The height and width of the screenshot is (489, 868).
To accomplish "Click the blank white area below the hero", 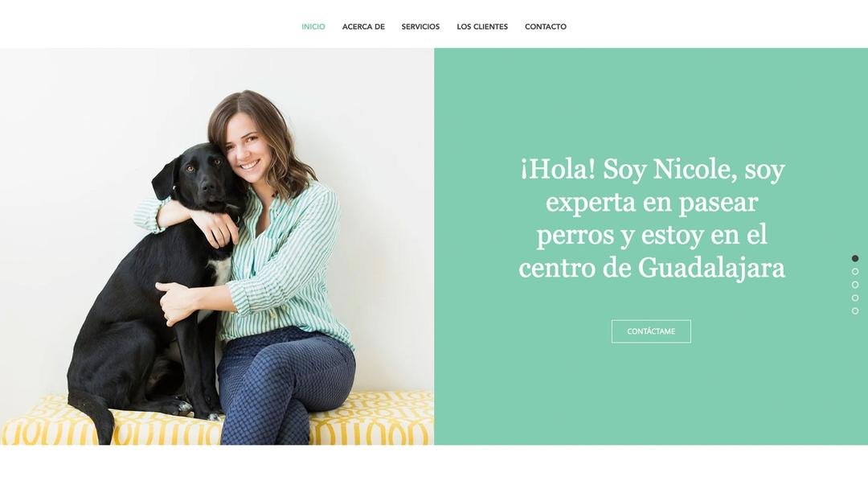I will [x=434, y=466].
